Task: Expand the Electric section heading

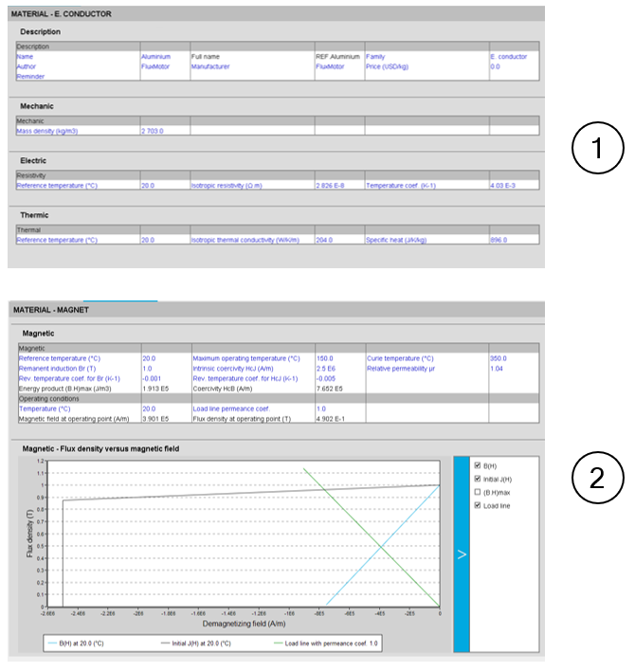Action: click(34, 160)
